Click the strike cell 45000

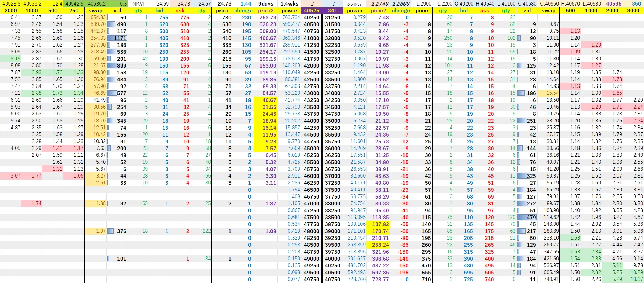(311, 148)
